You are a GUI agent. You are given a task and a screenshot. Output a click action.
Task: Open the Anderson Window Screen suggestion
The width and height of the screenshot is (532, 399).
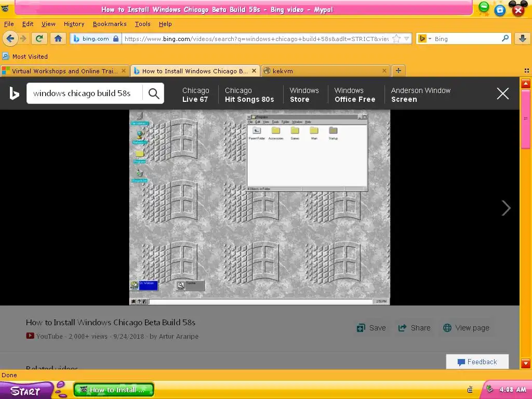[421, 95]
